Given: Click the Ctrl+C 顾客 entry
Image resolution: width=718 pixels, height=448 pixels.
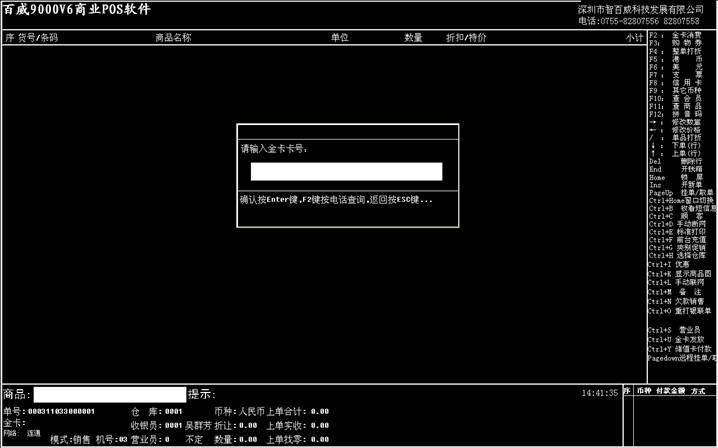Looking at the screenshot, I should click(675, 216).
